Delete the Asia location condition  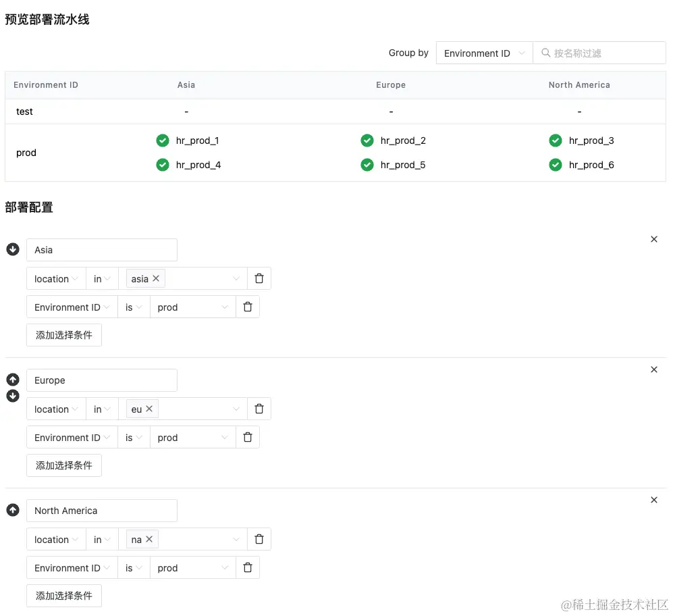click(259, 278)
